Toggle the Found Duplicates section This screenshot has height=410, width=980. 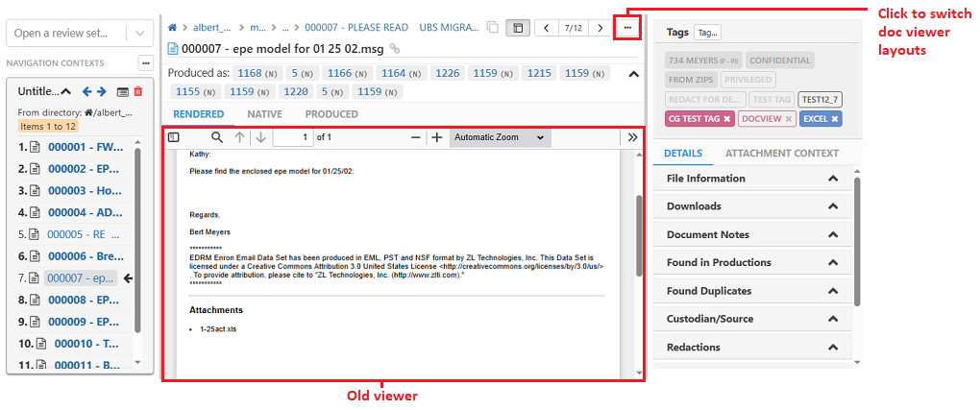752,291
